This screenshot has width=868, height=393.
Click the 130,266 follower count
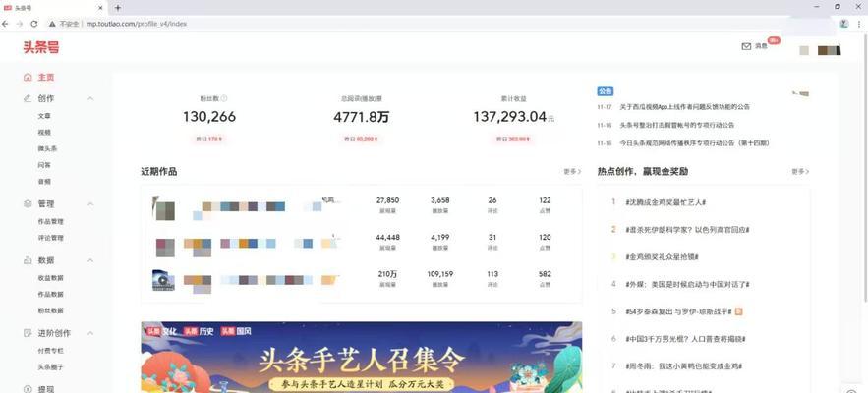[x=209, y=117]
